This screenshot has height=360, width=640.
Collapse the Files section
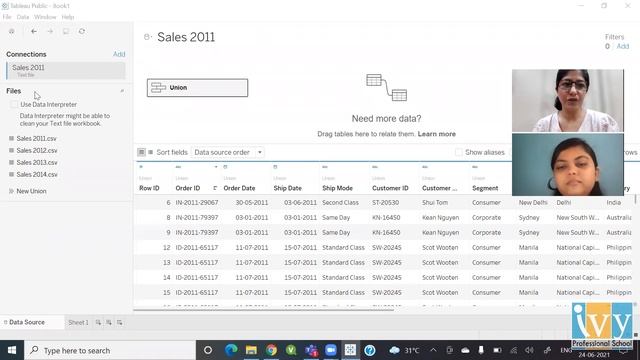pos(122,91)
